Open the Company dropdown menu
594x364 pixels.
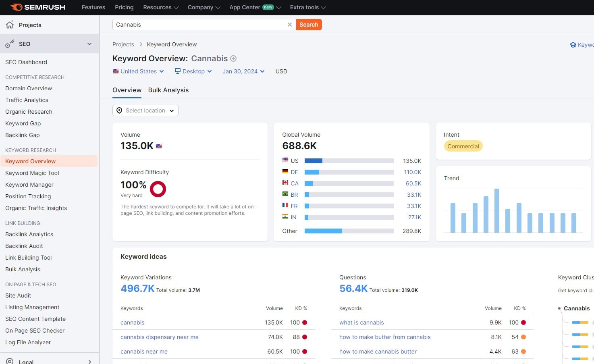[x=204, y=7]
